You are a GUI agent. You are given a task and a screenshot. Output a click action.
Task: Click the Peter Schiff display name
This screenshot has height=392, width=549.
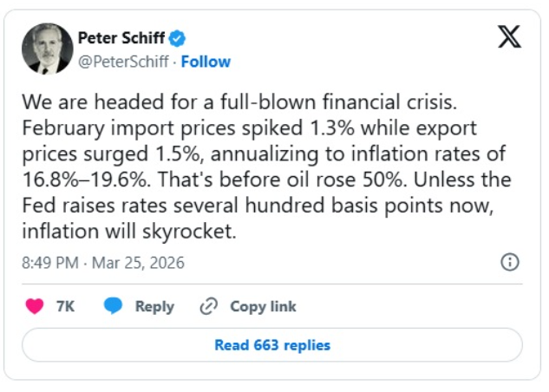121,38
